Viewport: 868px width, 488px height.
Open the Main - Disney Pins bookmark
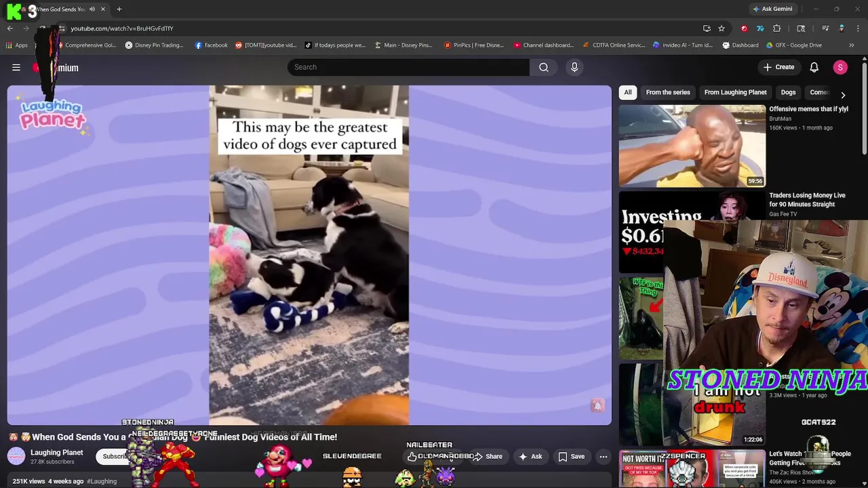click(403, 45)
